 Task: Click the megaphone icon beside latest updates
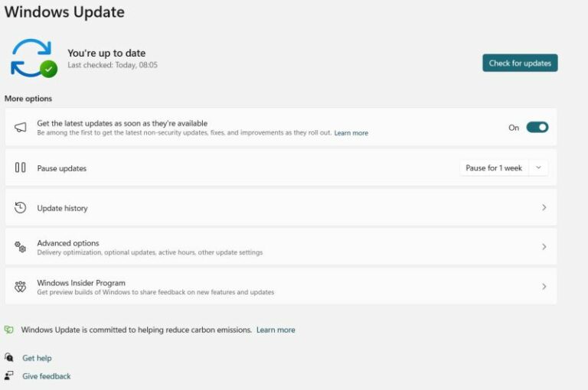pos(21,128)
